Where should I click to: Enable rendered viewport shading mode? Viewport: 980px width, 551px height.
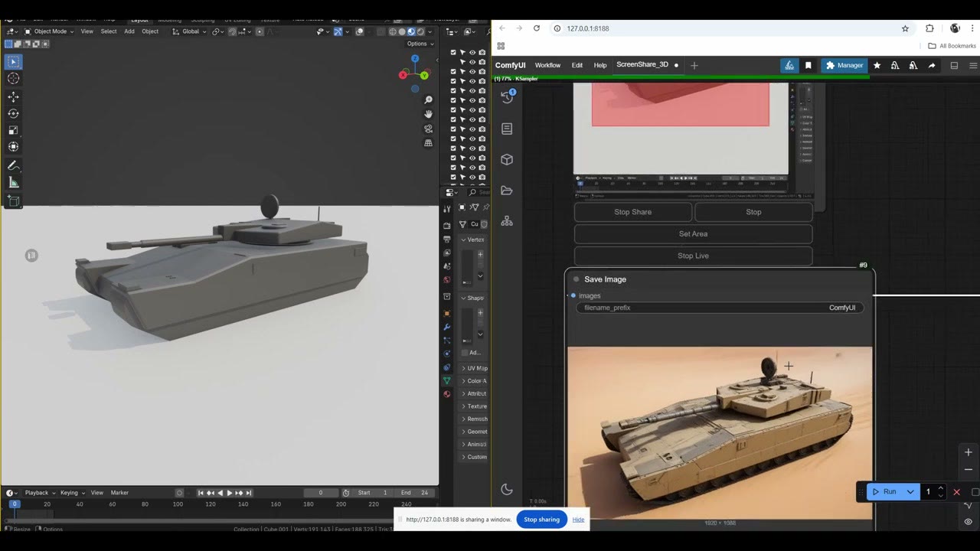[421, 31]
